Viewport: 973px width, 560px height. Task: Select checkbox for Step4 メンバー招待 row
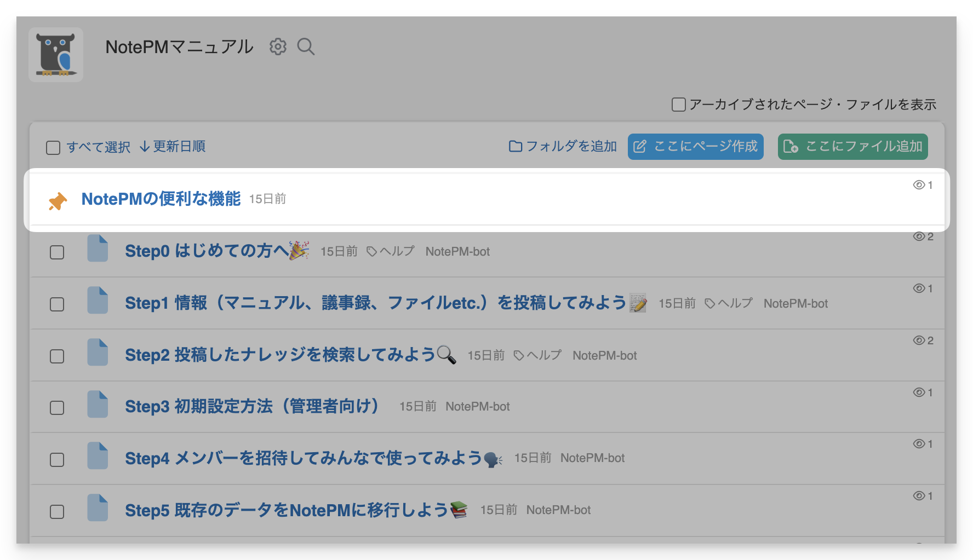point(57,460)
